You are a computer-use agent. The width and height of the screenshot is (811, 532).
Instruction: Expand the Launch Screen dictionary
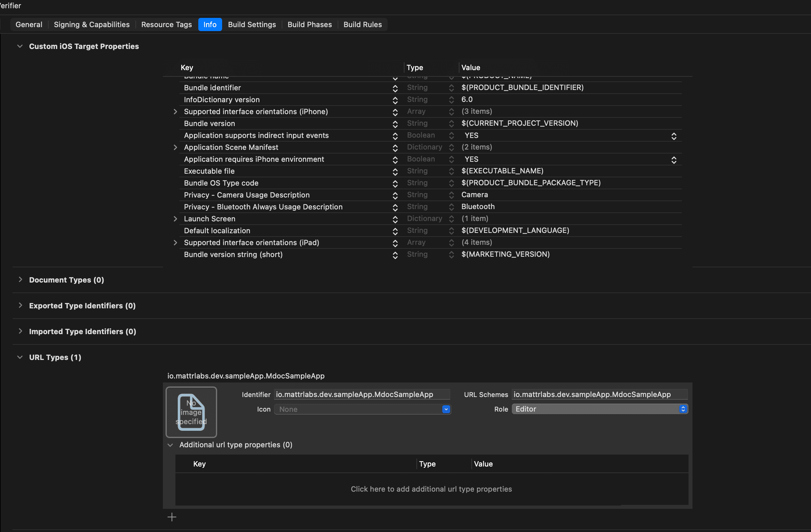click(x=175, y=219)
